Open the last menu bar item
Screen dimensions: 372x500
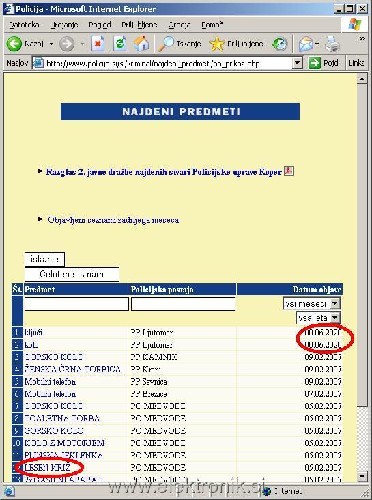coord(212,25)
